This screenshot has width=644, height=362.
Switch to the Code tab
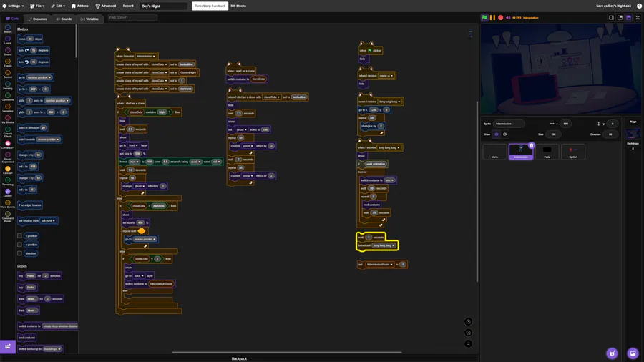click(12, 19)
